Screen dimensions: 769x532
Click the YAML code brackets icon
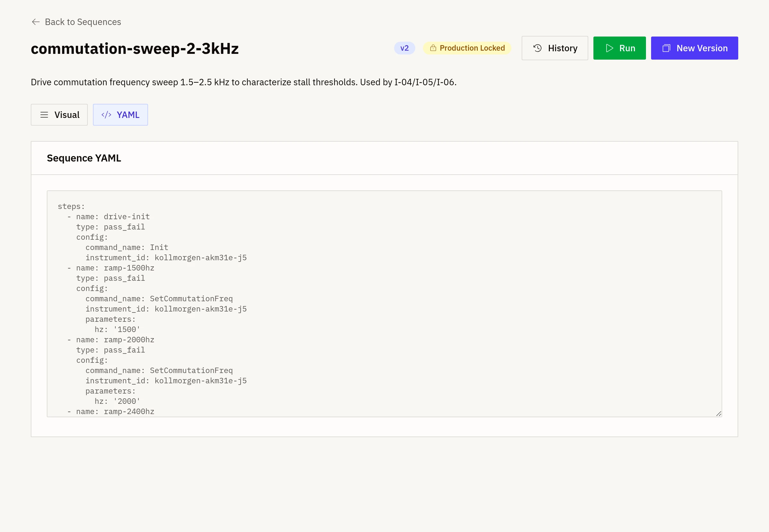click(106, 115)
